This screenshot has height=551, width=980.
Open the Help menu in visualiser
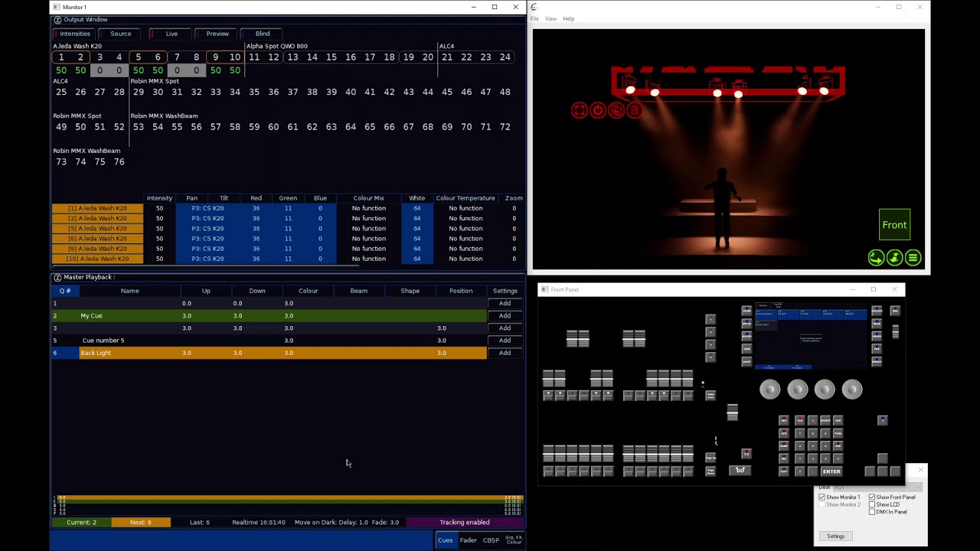[568, 19]
